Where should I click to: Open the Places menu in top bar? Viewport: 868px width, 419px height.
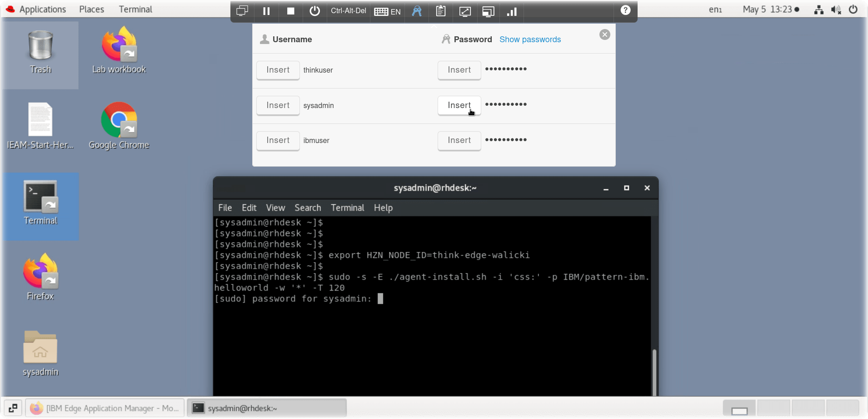click(x=91, y=9)
